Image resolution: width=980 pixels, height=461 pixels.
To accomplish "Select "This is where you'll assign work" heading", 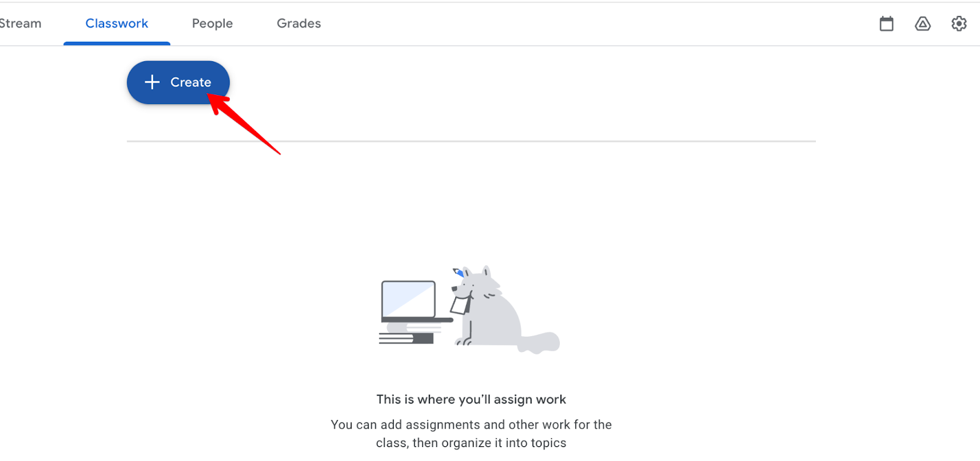I will point(471,399).
